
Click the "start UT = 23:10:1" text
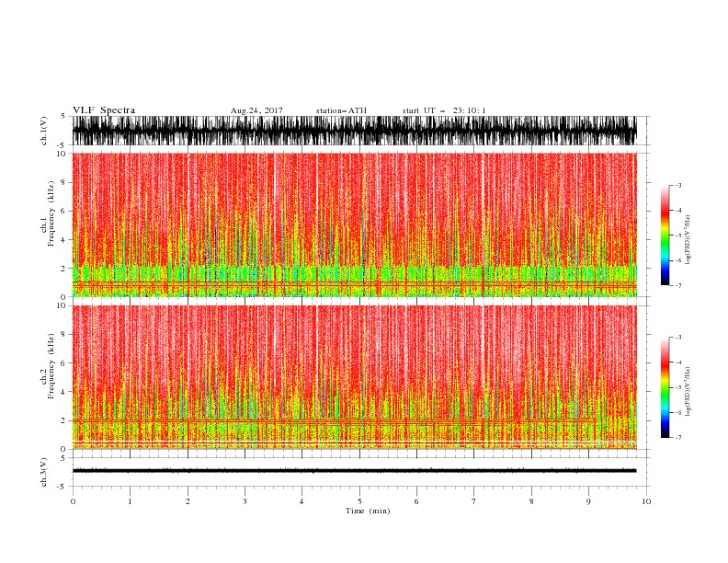click(444, 110)
